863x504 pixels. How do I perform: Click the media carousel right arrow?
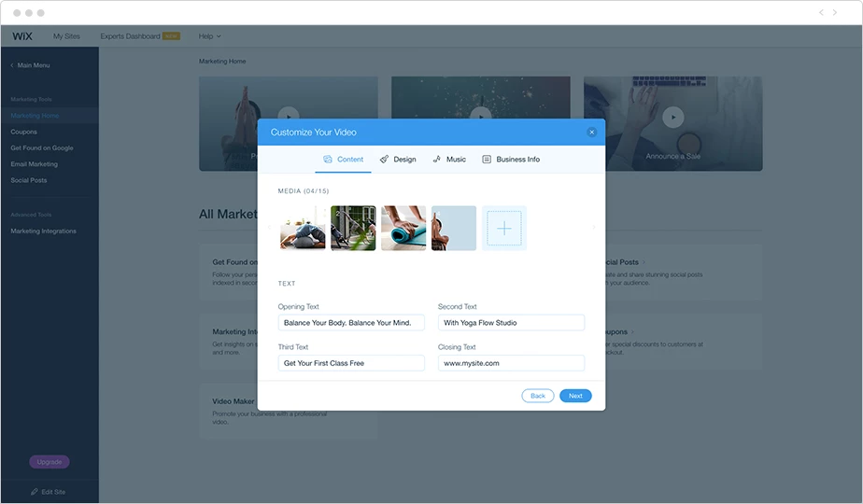tap(593, 227)
